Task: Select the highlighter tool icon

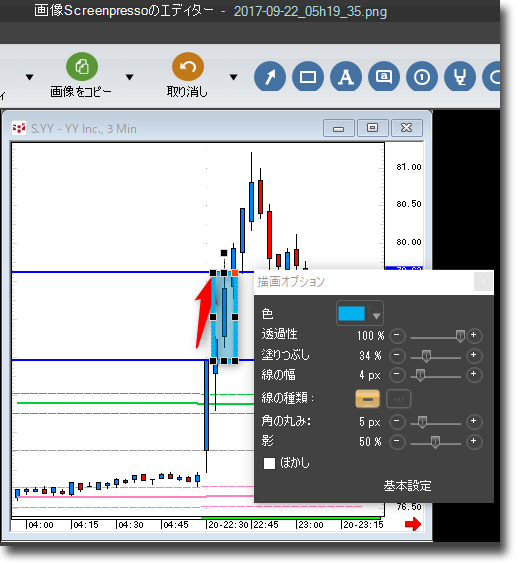Action: click(x=460, y=76)
